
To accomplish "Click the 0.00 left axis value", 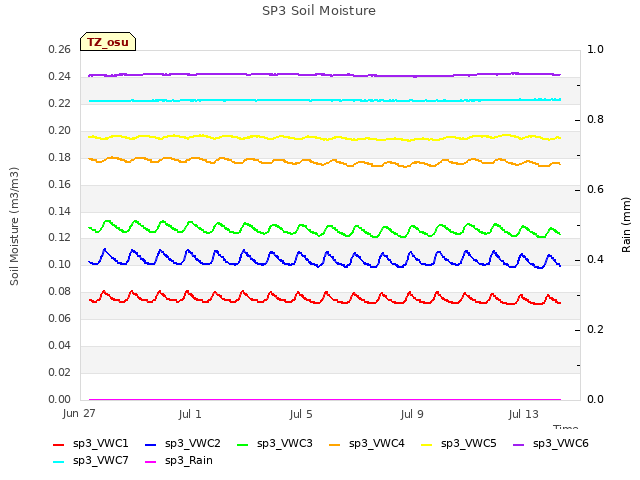I will pos(60,399).
